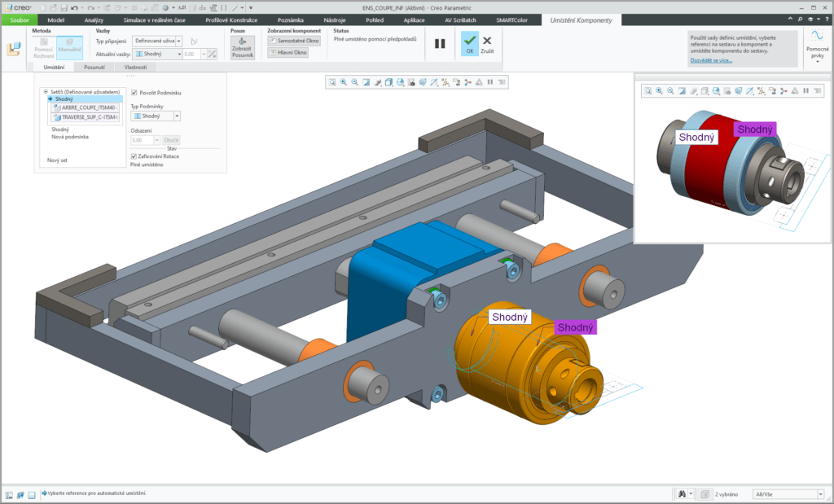Switch to the Model ribbon tab
The image size is (834, 504).
pyautogui.click(x=55, y=20)
